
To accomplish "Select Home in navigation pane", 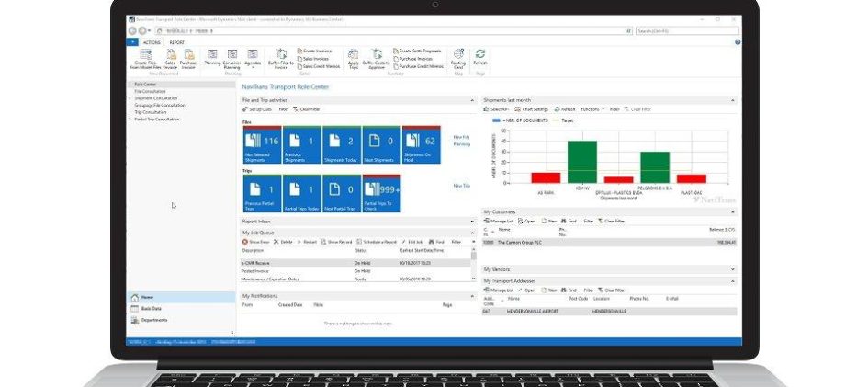I will pos(181,297).
